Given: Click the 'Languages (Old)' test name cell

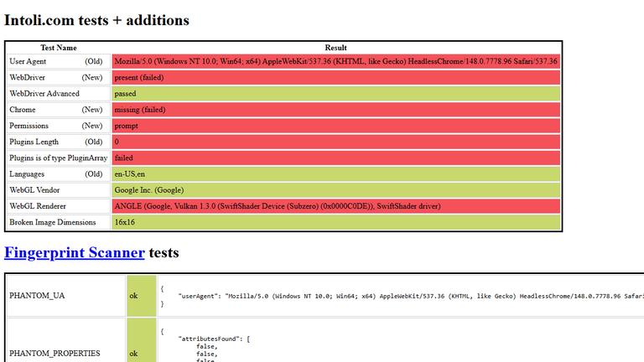Looking at the screenshot, I should (59, 174).
